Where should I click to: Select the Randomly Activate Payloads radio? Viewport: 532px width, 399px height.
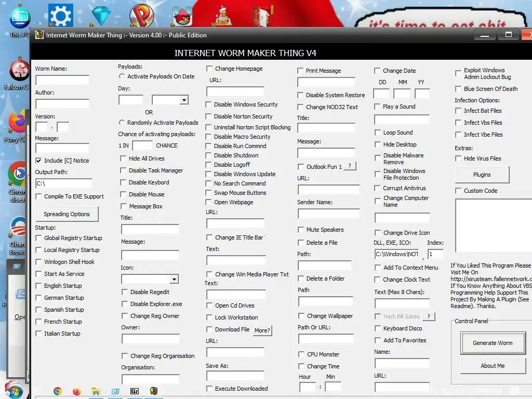(x=122, y=122)
